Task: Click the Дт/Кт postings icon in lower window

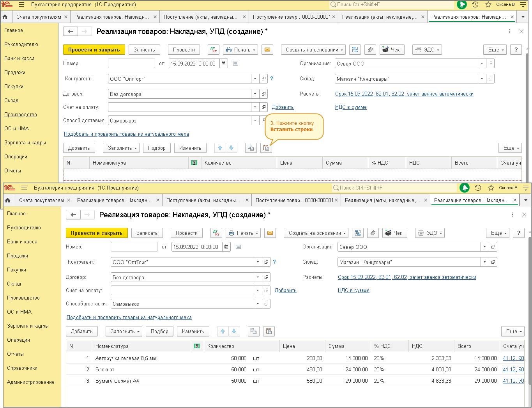Action: (x=216, y=233)
